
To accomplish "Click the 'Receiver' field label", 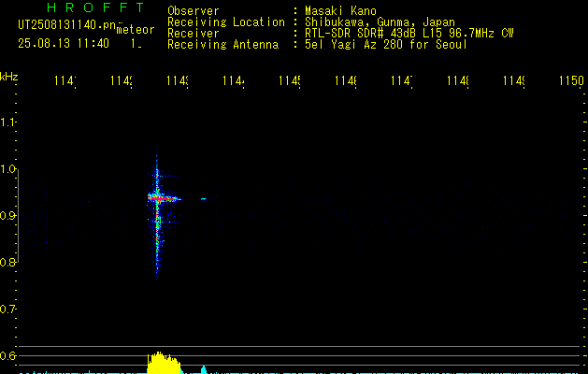I will (x=194, y=34).
